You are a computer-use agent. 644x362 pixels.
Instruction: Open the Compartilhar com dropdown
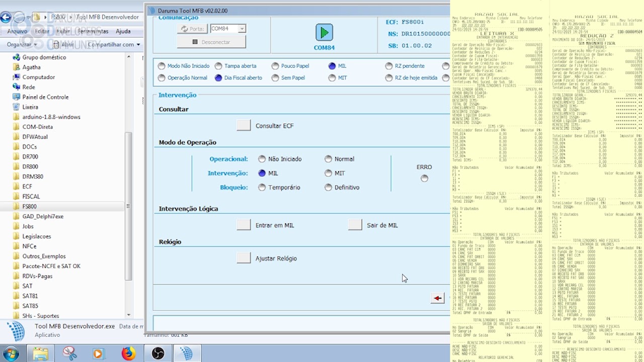point(113,44)
